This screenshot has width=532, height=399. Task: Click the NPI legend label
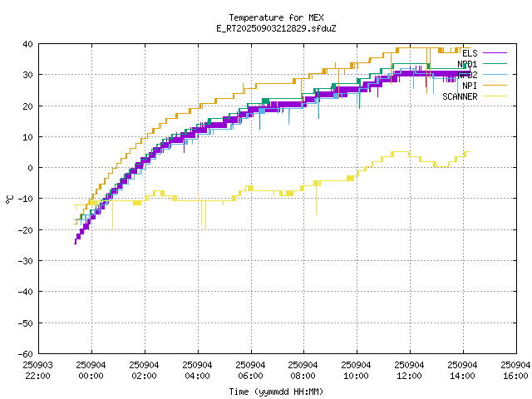(470, 86)
